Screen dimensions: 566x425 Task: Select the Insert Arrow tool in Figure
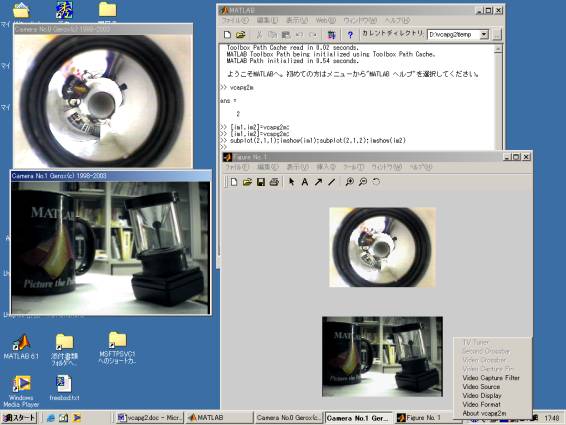(318, 182)
